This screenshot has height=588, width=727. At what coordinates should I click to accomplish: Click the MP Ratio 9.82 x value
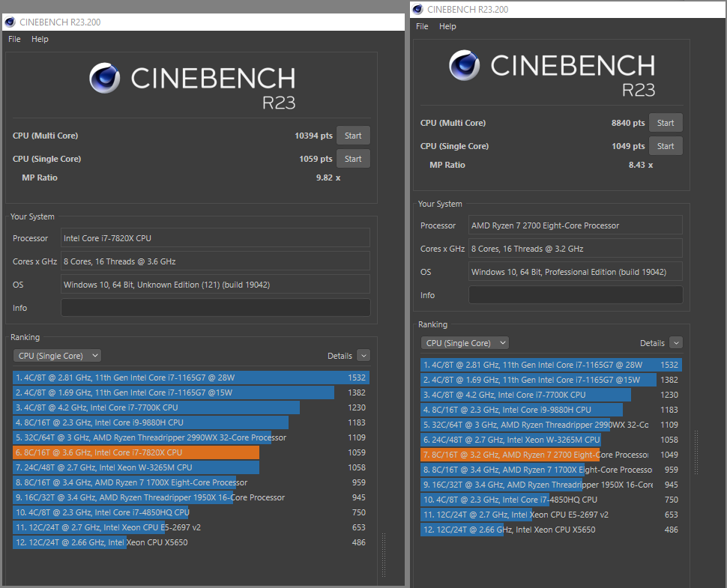point(328,178)
